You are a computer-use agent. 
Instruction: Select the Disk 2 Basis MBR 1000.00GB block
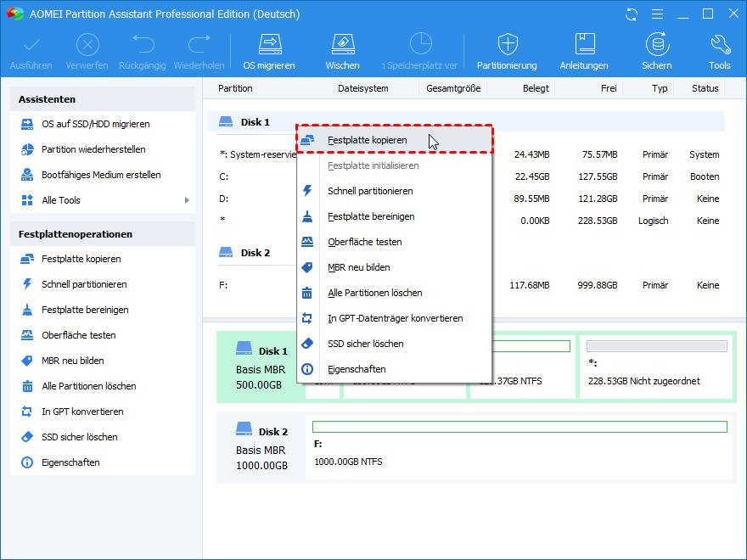[261, 448]
